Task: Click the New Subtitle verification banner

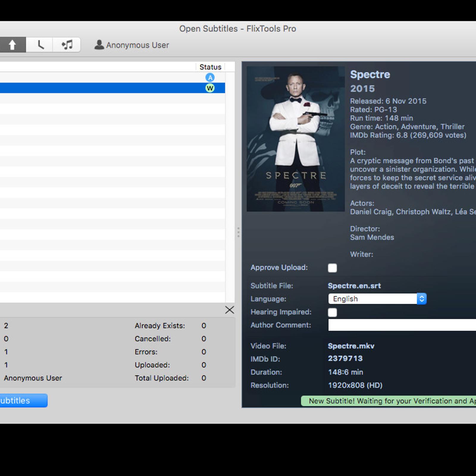Action: (x=389, y=401)
